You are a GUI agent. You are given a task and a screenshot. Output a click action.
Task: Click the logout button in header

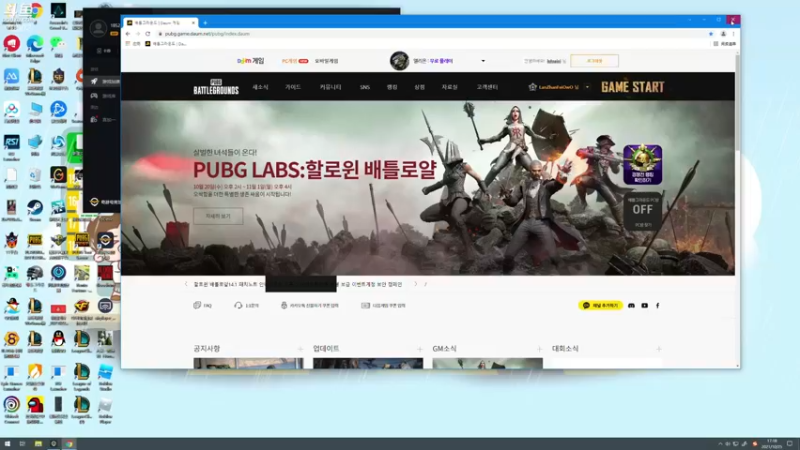click(594, 61)
